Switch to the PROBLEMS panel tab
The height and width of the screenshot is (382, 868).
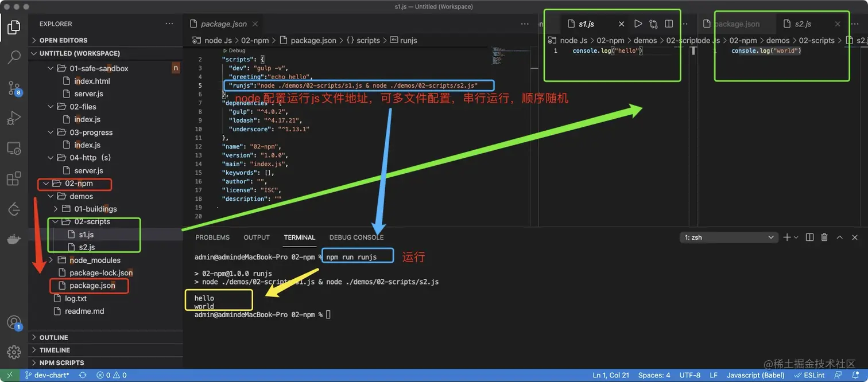click(x=212, y=237)
